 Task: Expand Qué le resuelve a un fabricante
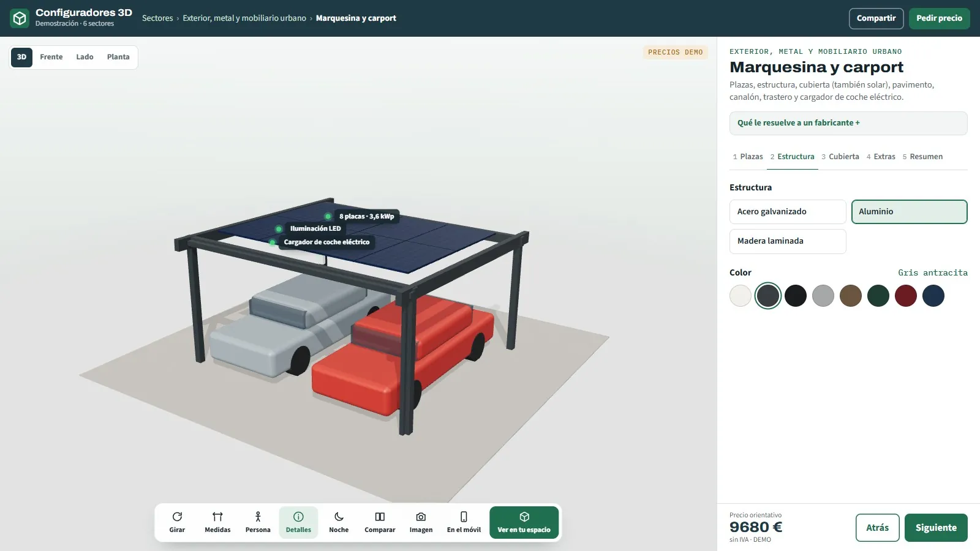[x=848, y=123]
